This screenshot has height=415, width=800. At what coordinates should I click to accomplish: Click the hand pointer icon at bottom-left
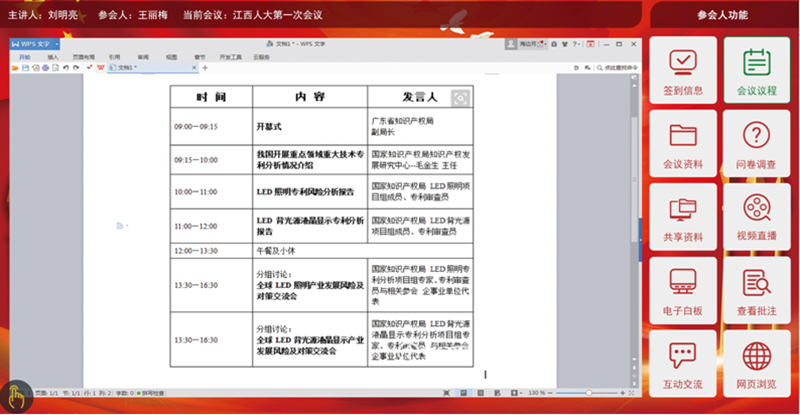pos(18,395)
